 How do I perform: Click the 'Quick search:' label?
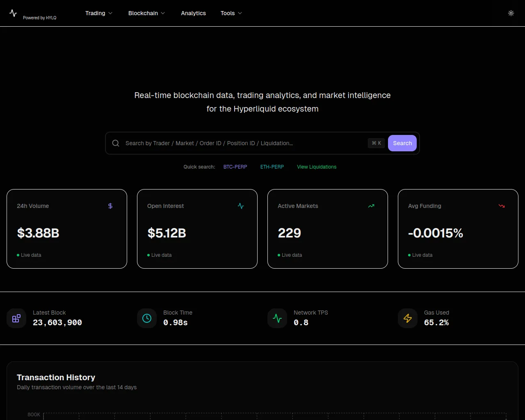199,167
